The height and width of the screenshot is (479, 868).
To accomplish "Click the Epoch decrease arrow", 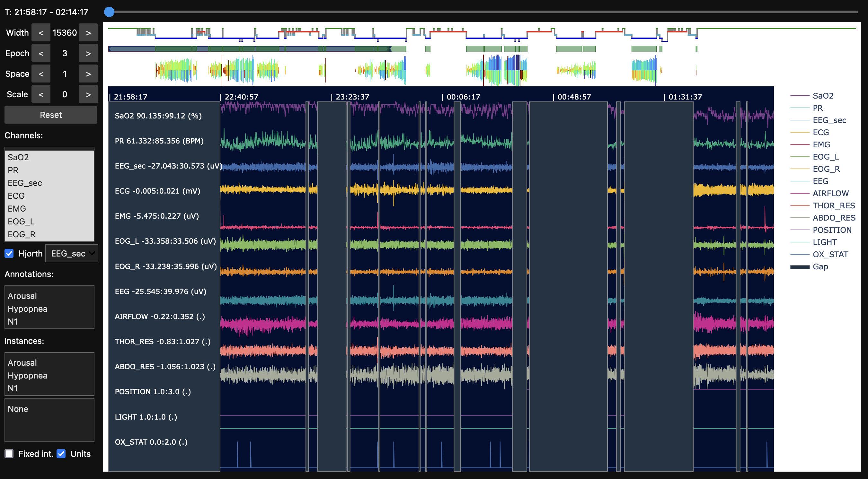I will click(x=41, y=53).
